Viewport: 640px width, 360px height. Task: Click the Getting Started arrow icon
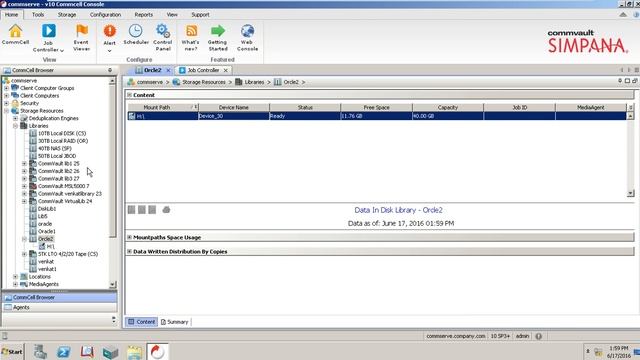coord(218,31)
